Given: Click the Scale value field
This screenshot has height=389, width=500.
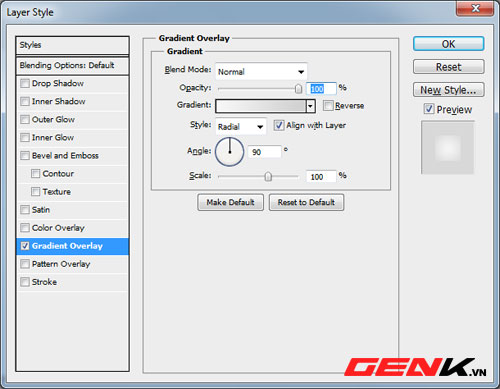Looking at the screenshot, I should point(321,176).
